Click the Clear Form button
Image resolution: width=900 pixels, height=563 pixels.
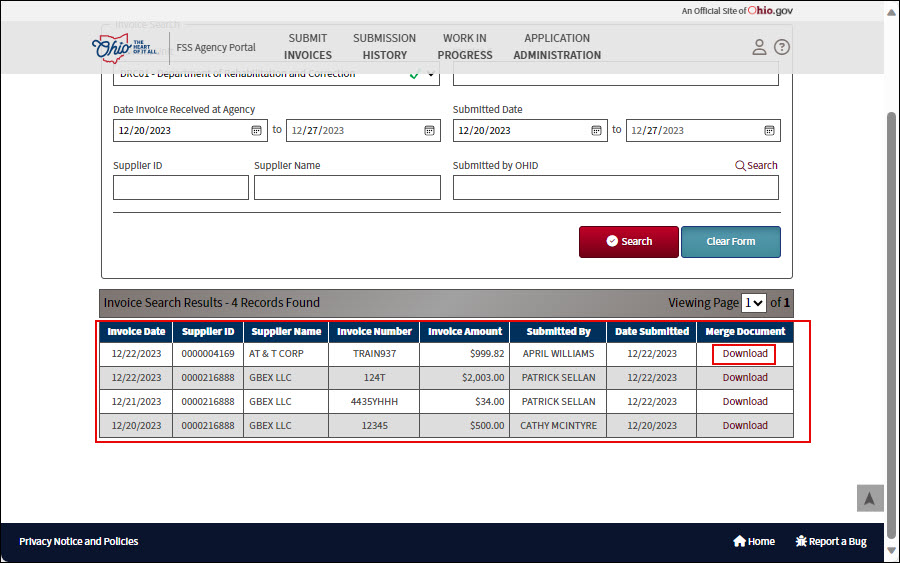731,242
